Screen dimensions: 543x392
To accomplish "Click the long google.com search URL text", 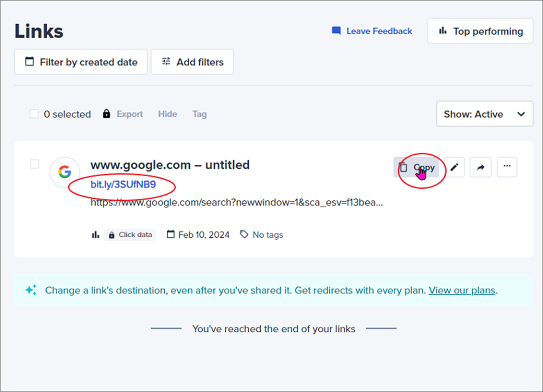I will click(x=237, y=203).
